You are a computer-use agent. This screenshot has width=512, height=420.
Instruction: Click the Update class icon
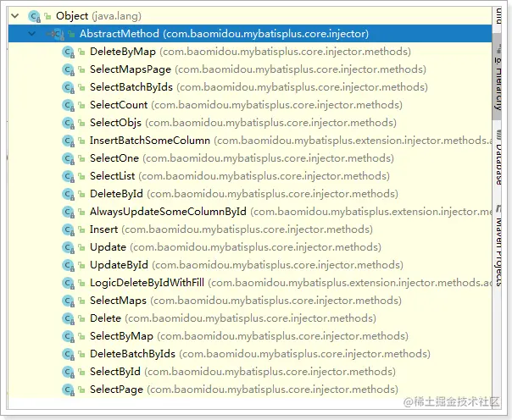coord(69,247)
